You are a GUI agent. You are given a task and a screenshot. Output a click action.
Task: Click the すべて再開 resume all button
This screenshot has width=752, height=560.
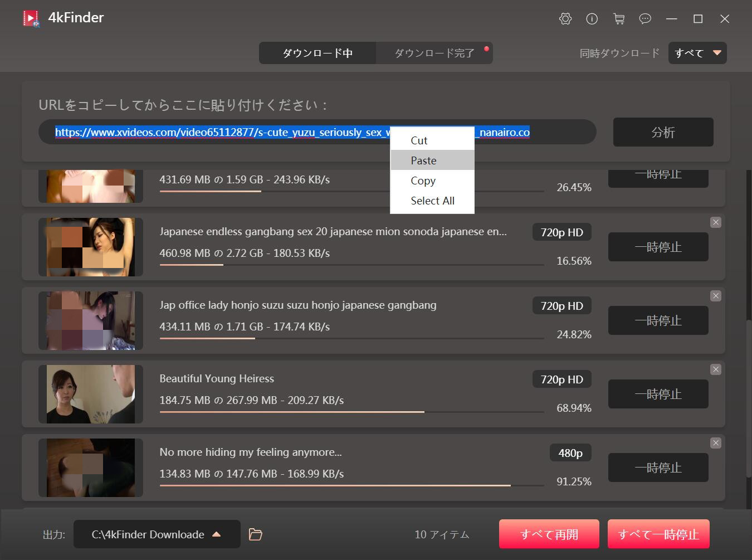(x=549, y=534)
